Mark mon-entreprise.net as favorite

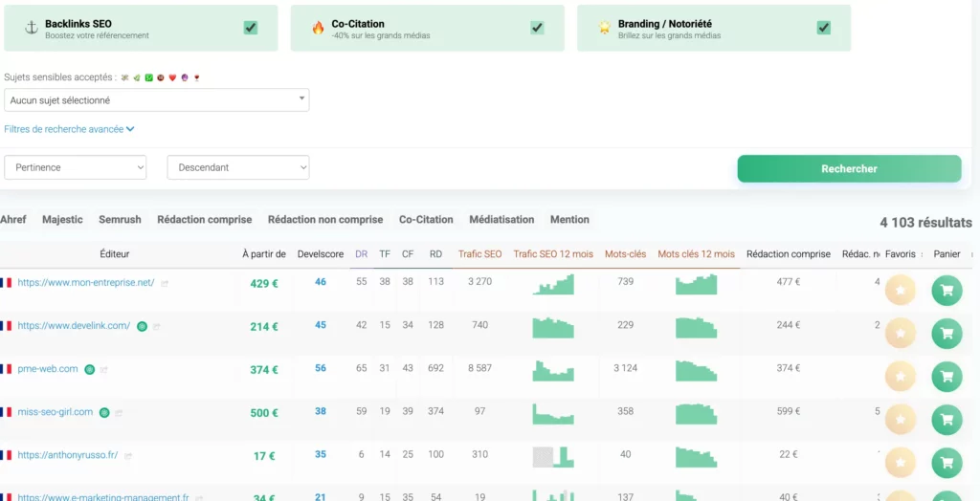pos(900,291)
